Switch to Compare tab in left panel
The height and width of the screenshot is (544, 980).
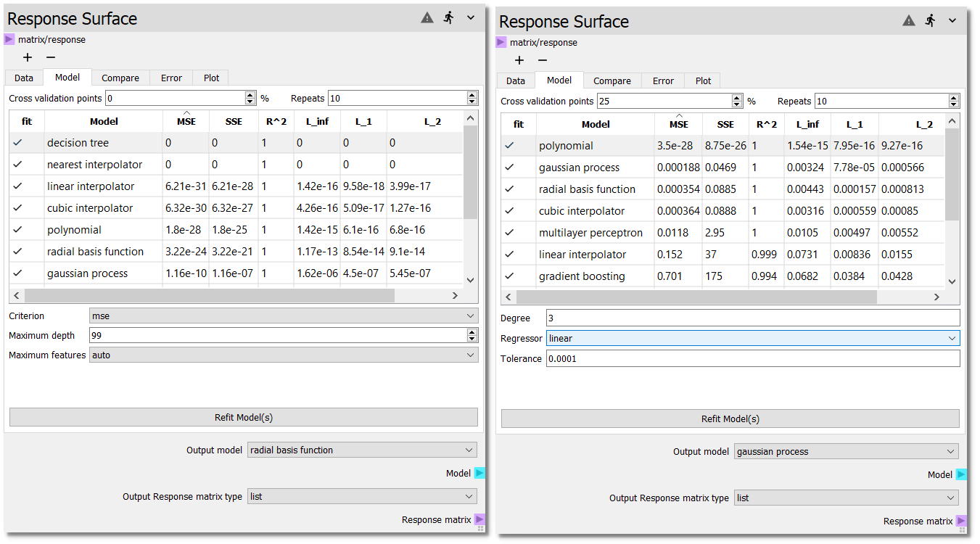pos(120,78)
